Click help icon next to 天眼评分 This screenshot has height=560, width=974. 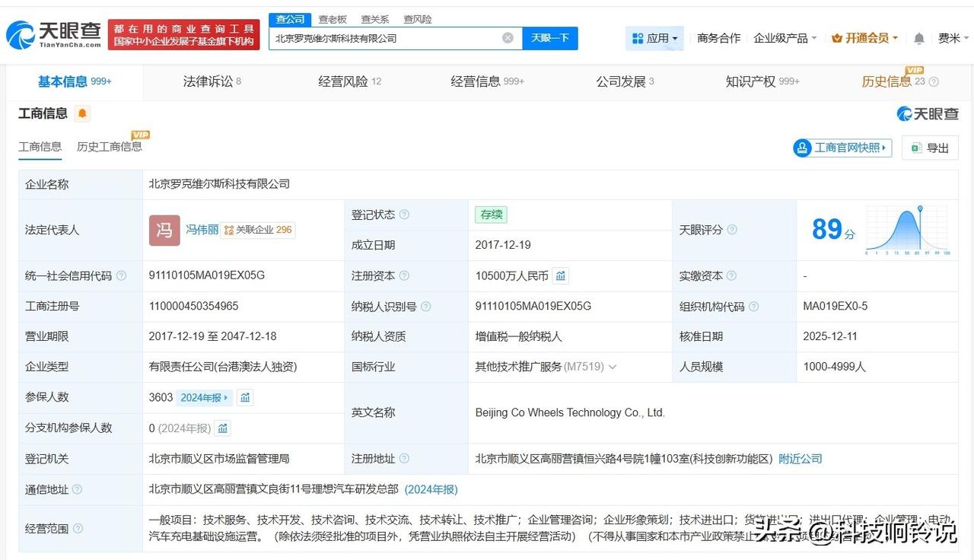pos(732,230)
